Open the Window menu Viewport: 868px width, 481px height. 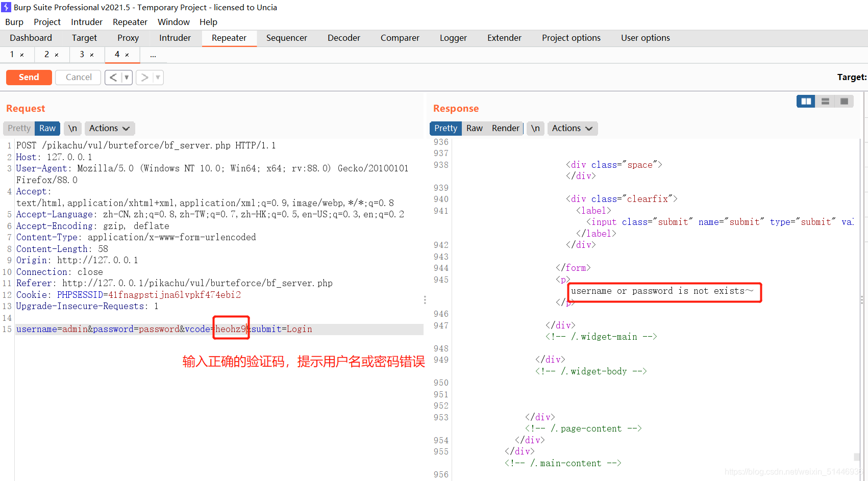click(x=173, y=22)
